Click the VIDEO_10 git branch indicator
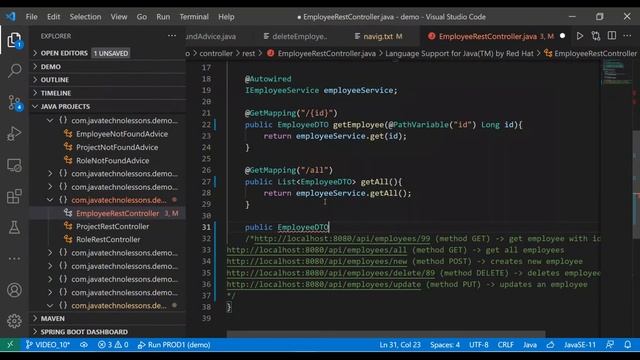Screen dimensions: 640x360 [x=48, y=345]
